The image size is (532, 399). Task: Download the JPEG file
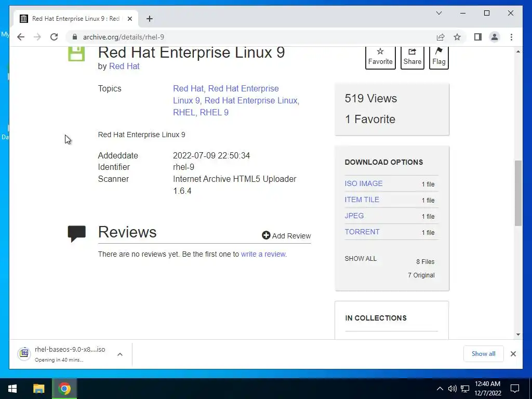click(354, 216)
